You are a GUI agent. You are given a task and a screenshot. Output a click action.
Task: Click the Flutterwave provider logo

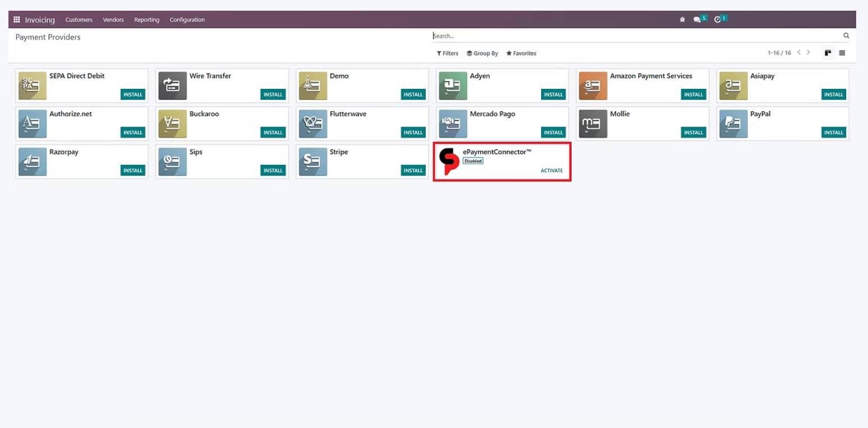313,124
